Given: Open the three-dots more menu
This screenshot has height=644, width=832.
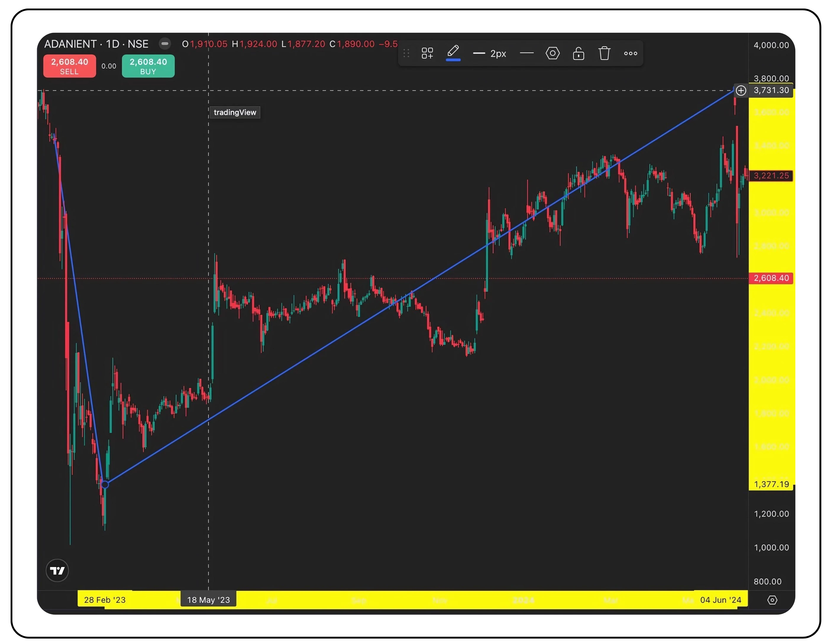Looking at the screenshot, I should 631,53.
